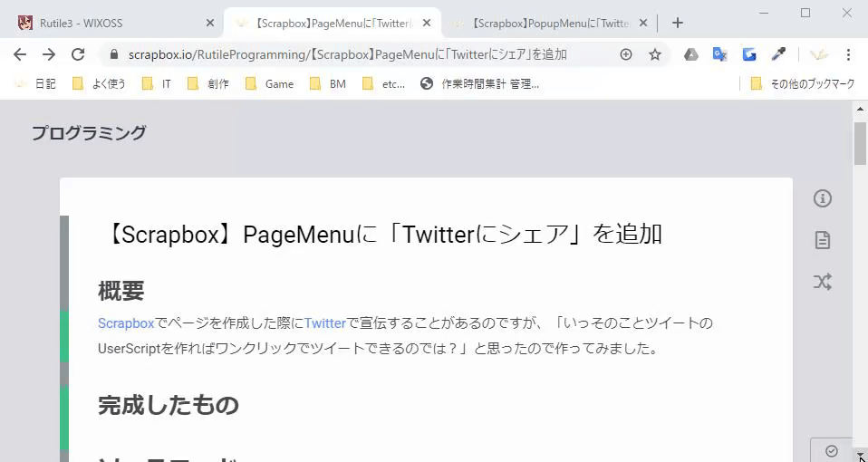View site security lock info
The image size is (868, 462).
pos(114,54)
